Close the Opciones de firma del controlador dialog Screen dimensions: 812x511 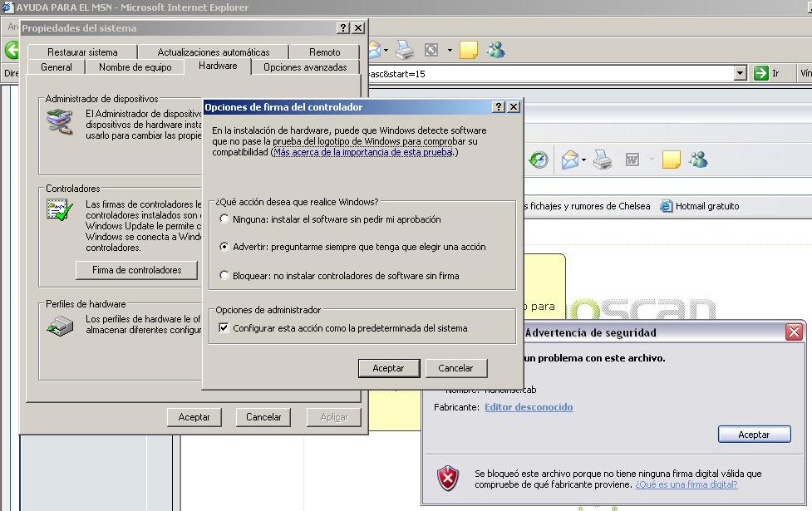514,106
